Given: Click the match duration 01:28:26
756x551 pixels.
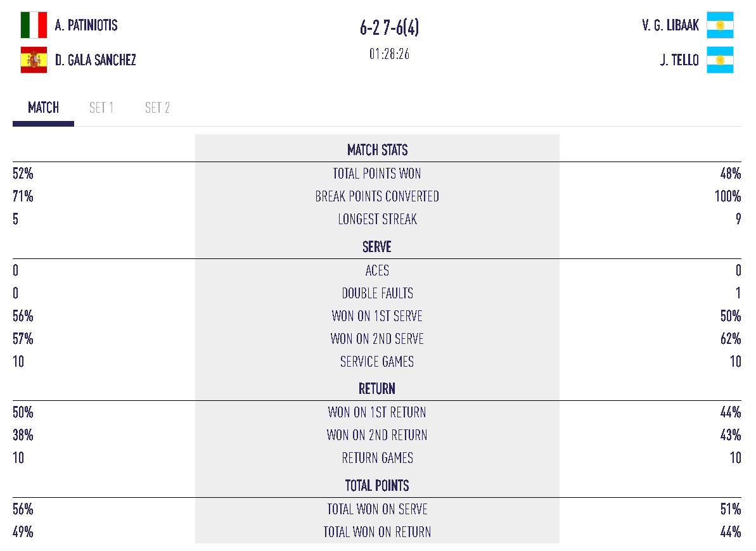Looking at the screenshot, I should pos(389,54).
